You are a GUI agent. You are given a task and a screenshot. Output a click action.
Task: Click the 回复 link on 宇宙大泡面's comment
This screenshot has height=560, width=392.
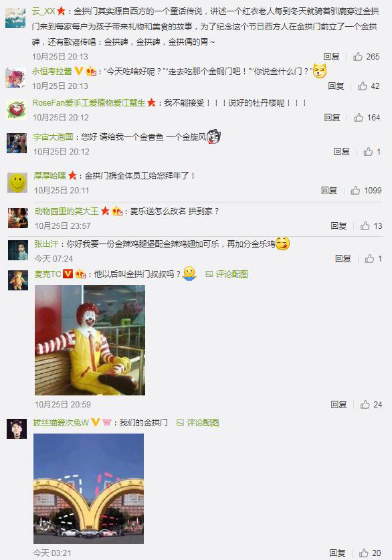[x=342, y=152]
